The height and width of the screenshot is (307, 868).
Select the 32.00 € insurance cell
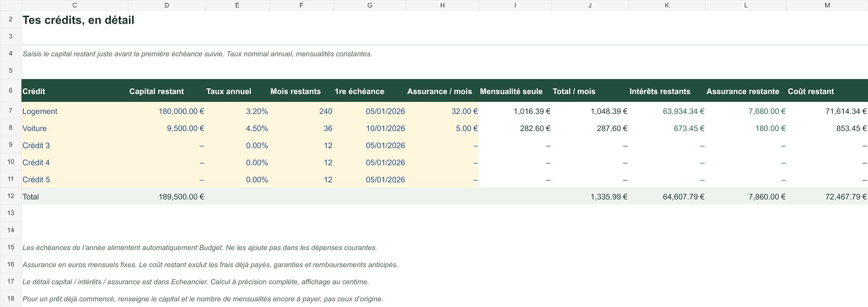[443, 111]
